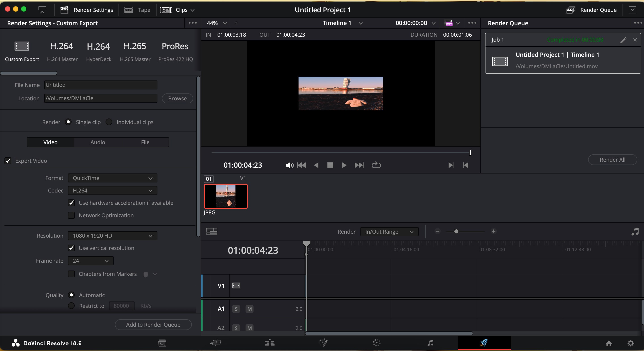Select the Individual clips radio button
Image resolution: width=644 pixels, height=351 pixels.
tap(109, 122)
